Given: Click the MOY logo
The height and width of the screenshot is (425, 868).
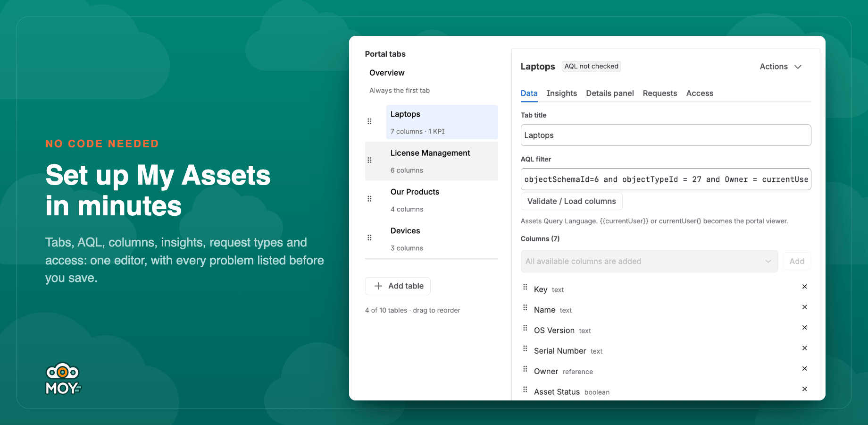Looking at the screenshot, I should point(63,379).
